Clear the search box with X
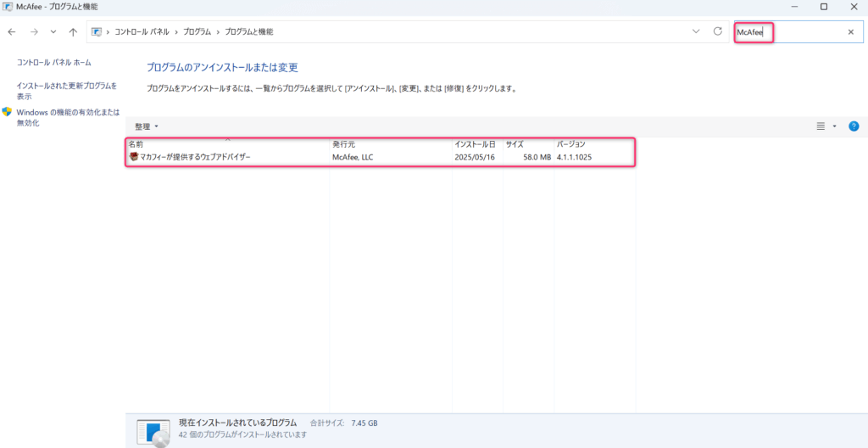Viewport: 868px width, 448px height. point(851,32)
